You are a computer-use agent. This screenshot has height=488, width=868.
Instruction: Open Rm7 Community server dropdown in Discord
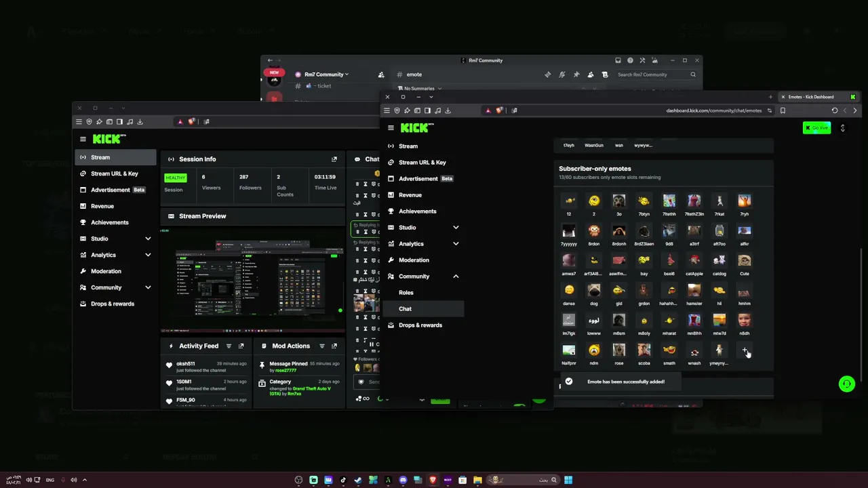[326, 75]
